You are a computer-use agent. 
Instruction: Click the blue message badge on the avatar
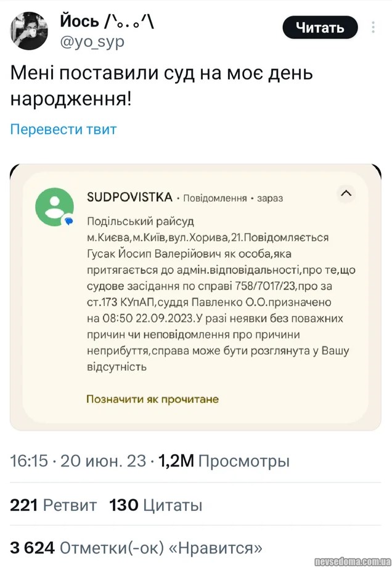[70, 220]
